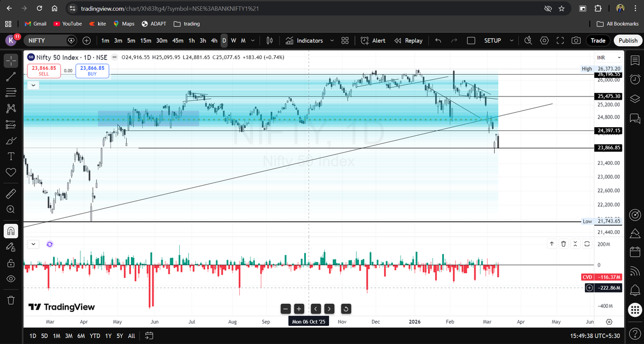Select the crosshair cursor tool
The height and width of the screenshot is (344, 644).
click(11, 61)
